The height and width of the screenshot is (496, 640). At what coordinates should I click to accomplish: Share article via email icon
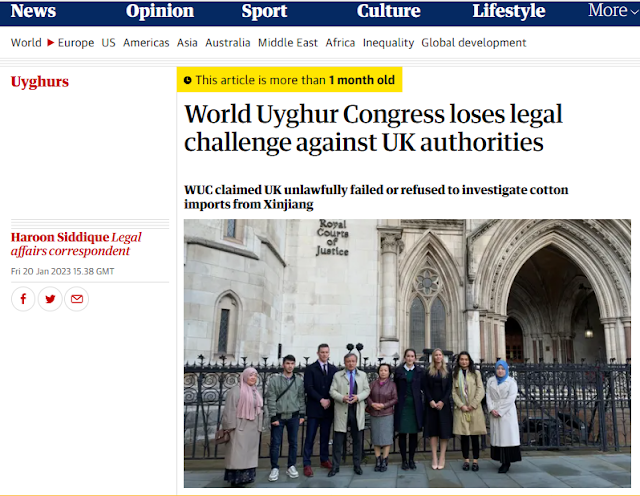(x=77, y=299)
